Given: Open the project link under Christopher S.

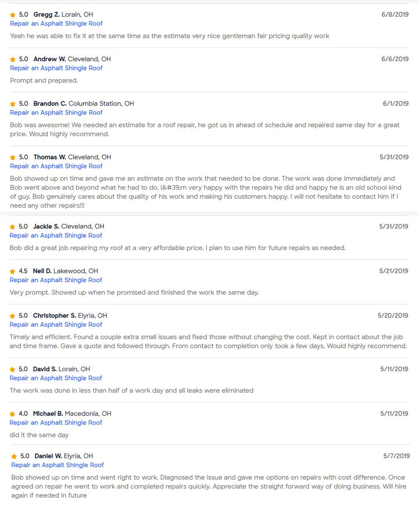Looking at the screenshot, I should pyautogui.click(x=56, y=325).
